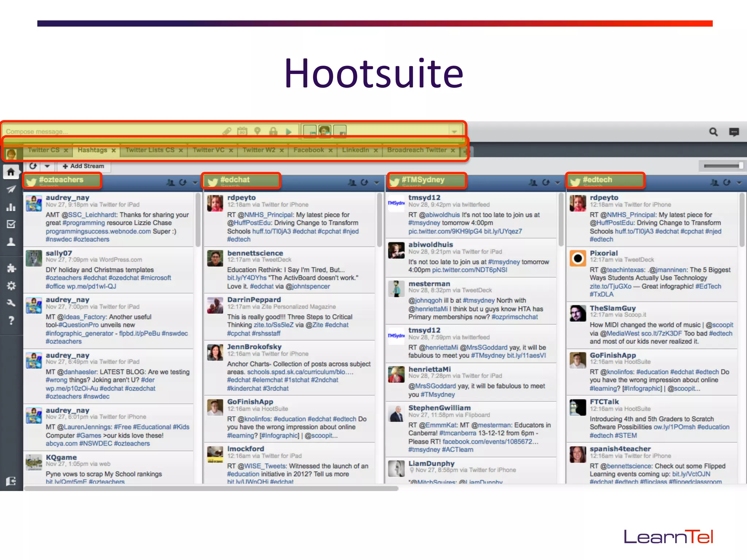Screen dimensions: 747x560
Task: Open the speech bubble icon at top right
Action: [734, 132]
